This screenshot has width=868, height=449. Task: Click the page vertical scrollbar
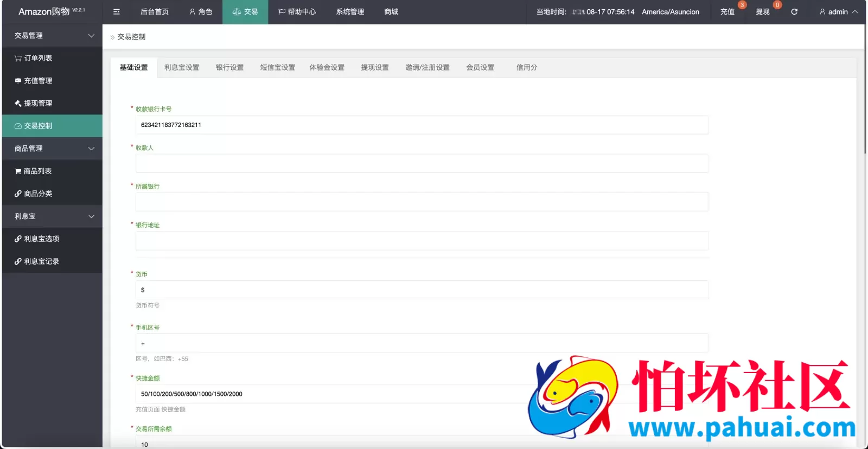tap(866, 89)
